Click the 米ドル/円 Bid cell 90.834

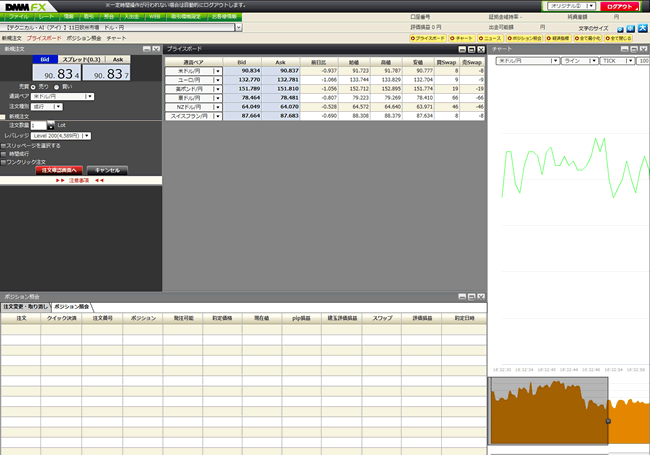click(243, 71)
